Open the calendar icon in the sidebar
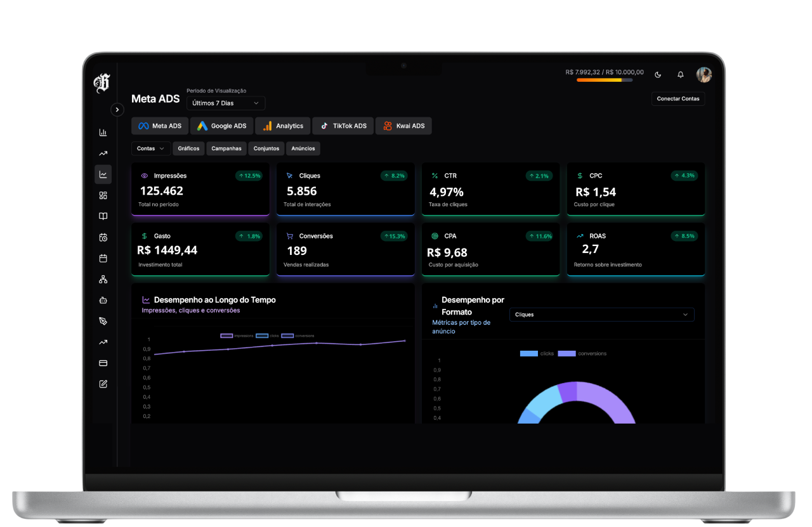This screenshot has width=812, height=527. tap(103, 258)
